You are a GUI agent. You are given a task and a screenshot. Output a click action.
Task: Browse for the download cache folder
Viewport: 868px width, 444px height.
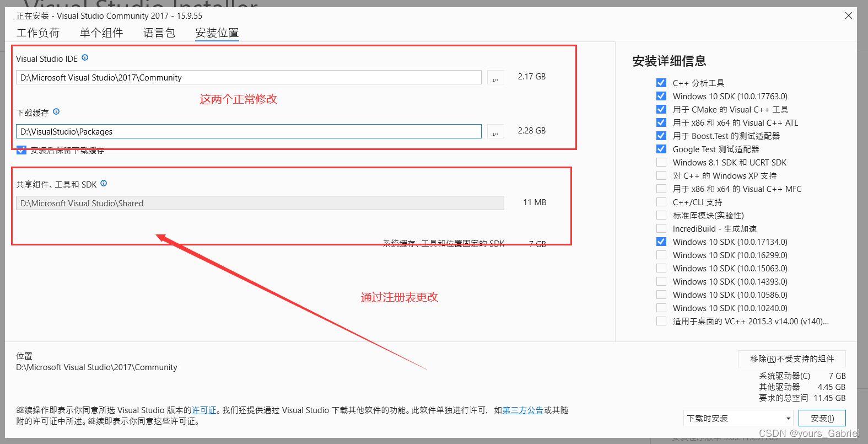click(x=495, y=131)
